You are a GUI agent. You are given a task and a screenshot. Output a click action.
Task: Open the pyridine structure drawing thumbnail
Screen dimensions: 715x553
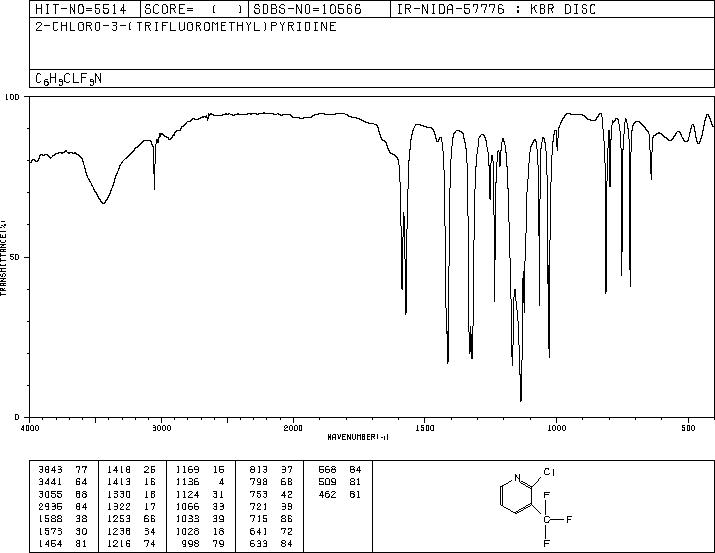[536, 506]
